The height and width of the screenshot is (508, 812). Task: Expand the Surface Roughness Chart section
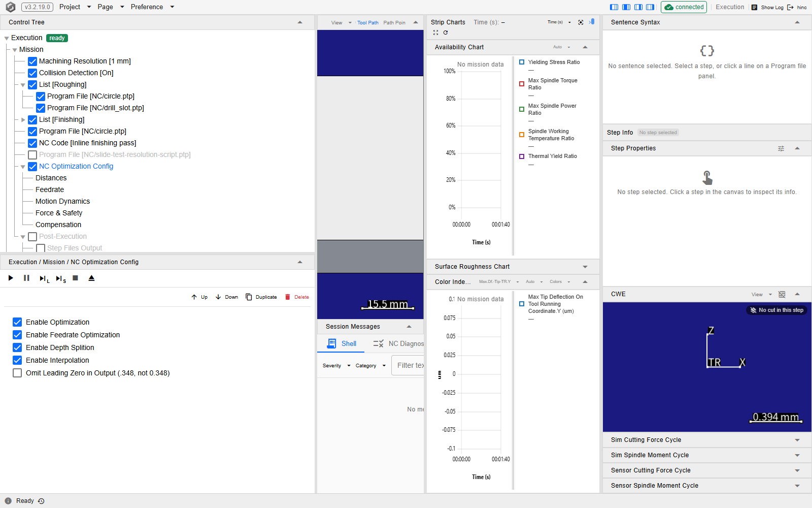(x=585, y=267)
